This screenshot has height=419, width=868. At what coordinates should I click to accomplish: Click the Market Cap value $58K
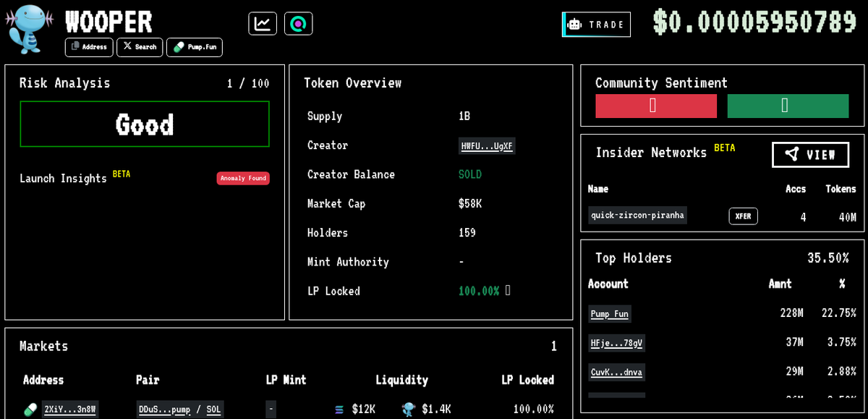(470, 203)
